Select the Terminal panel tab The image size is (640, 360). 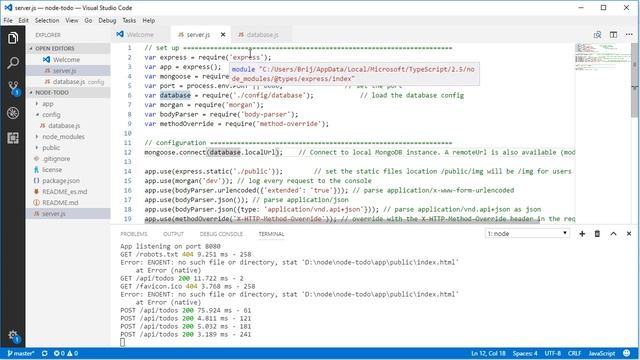(x=271, y=234)
